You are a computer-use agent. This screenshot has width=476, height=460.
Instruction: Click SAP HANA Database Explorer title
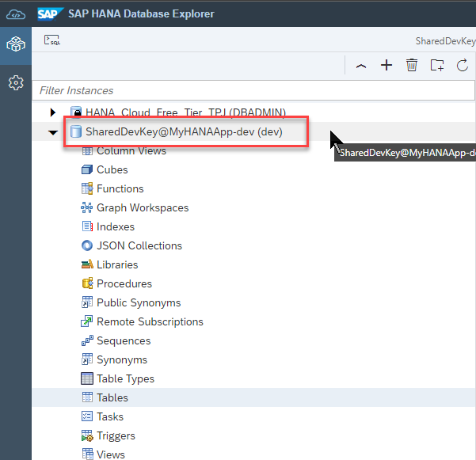click(141, 14)
